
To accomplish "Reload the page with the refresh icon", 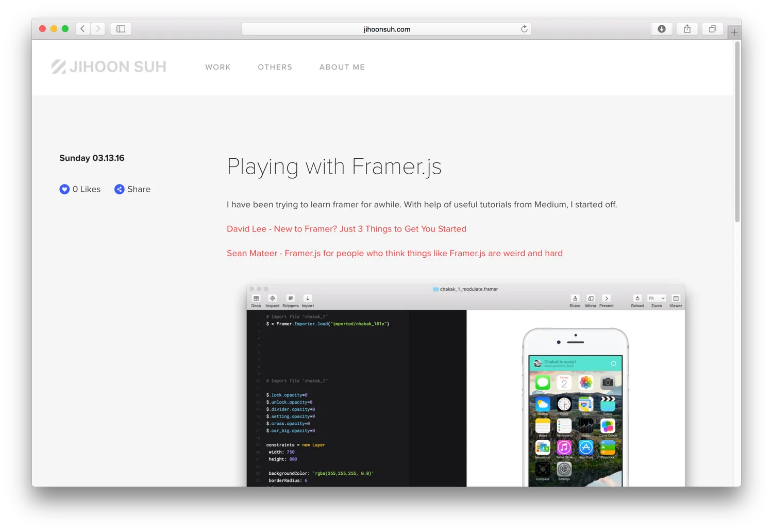I will click(524, 29).
